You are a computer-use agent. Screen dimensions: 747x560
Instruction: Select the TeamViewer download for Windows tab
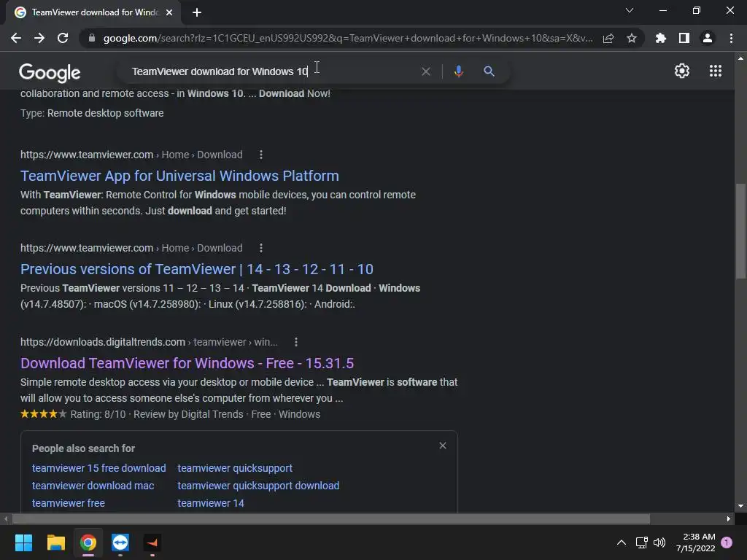tap(94, 12)
